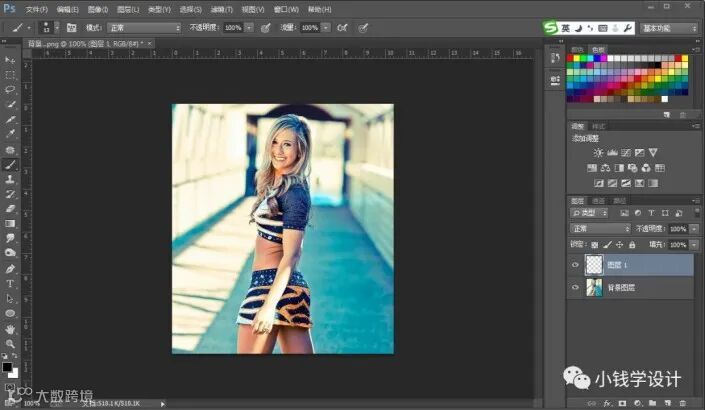Open 图层(L) menu

[x=128, y=9]
